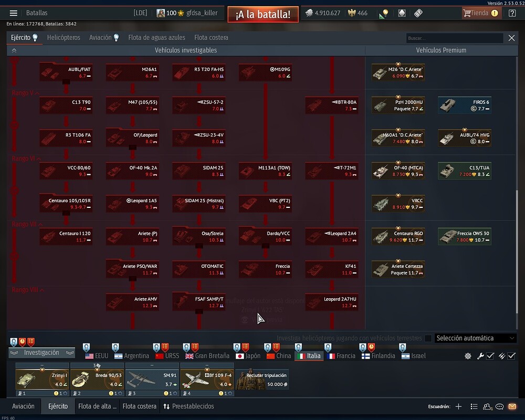Open the Battle Pass icon
Image resolution: width=525 pixels, height=420 pixels.
point(418,13)
